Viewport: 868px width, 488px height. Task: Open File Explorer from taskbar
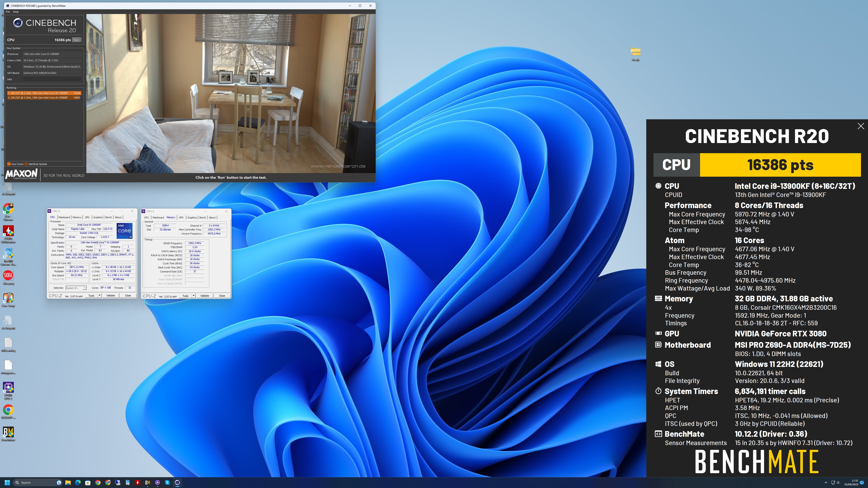68,483
